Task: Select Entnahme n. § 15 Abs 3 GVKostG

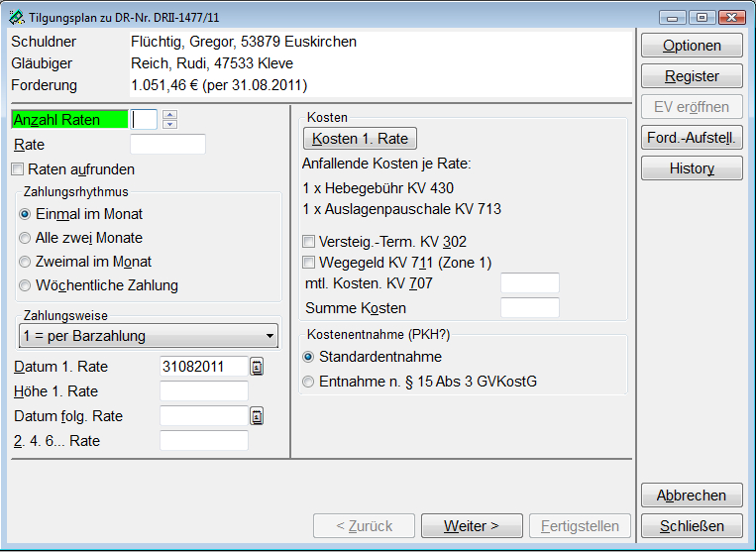Action: (310, 382)
